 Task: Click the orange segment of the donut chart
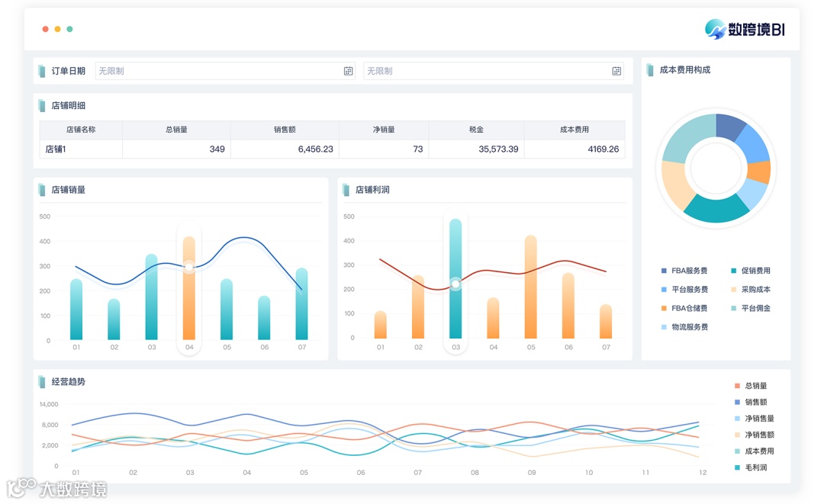click(759, 172)
